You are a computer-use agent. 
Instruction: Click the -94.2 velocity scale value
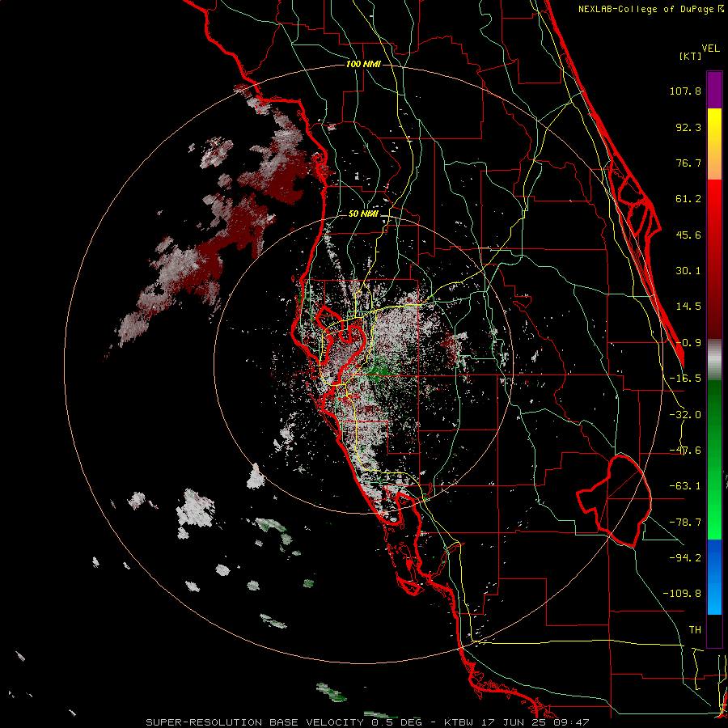click(685, 557)
